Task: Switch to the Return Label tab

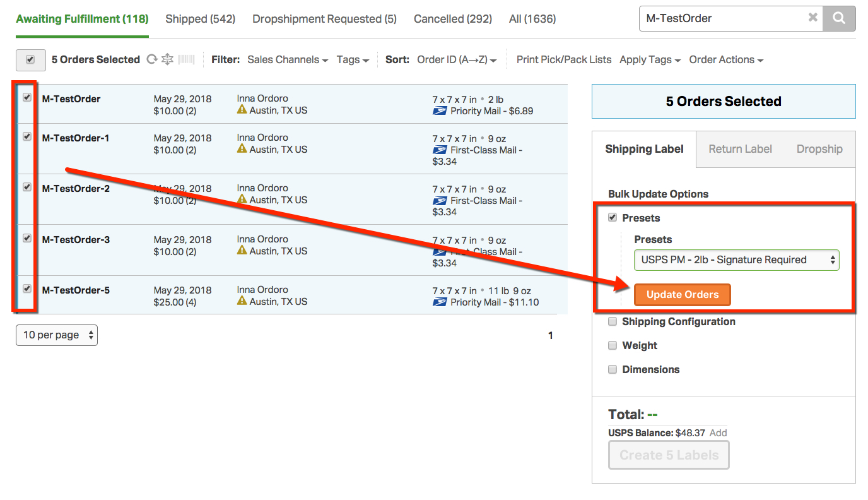Action: [x=739, y=149]
